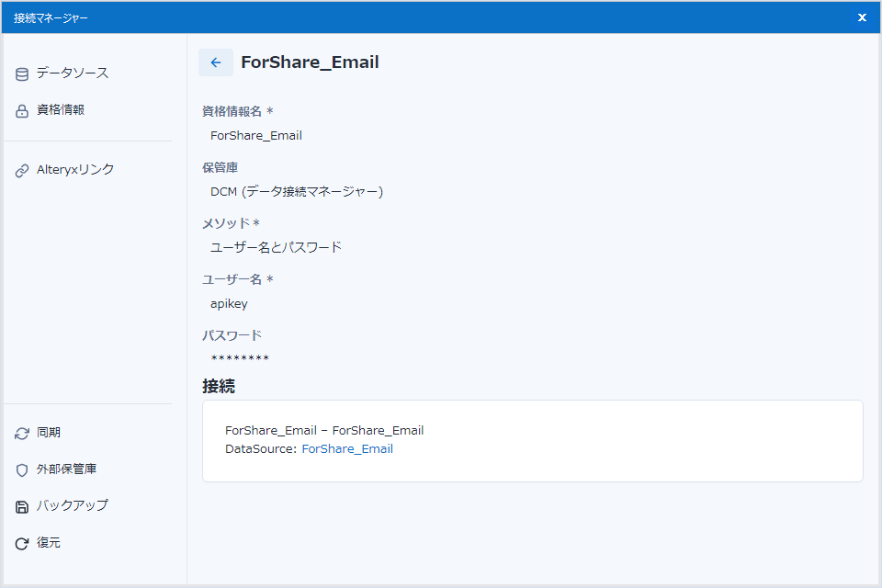Image resolution: width=882 pixels, height=588 pixels.
Task: Close the 接続マネージャー window
Action: (x=862, y=17)
